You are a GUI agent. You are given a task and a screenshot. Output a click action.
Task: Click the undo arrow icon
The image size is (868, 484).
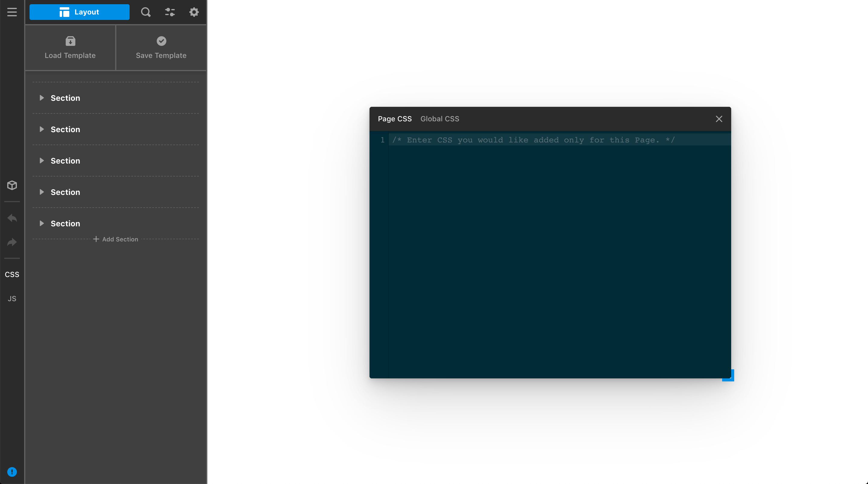coord(12,218)
